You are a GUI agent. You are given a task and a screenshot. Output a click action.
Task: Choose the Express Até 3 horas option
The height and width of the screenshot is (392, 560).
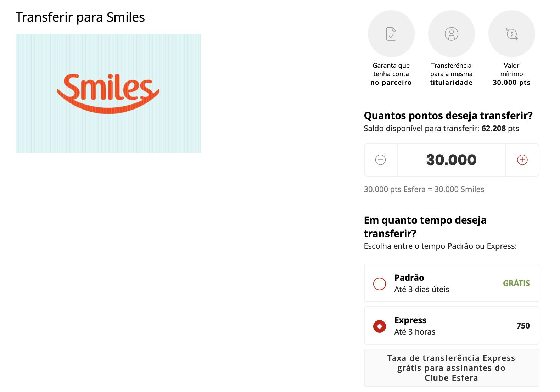[452, 325]
